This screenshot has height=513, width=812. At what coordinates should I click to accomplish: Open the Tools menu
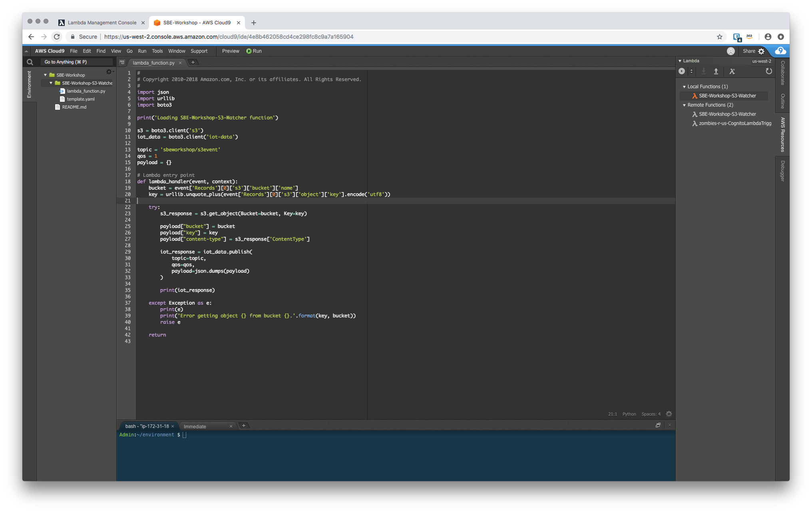click(x=157, y=51)
